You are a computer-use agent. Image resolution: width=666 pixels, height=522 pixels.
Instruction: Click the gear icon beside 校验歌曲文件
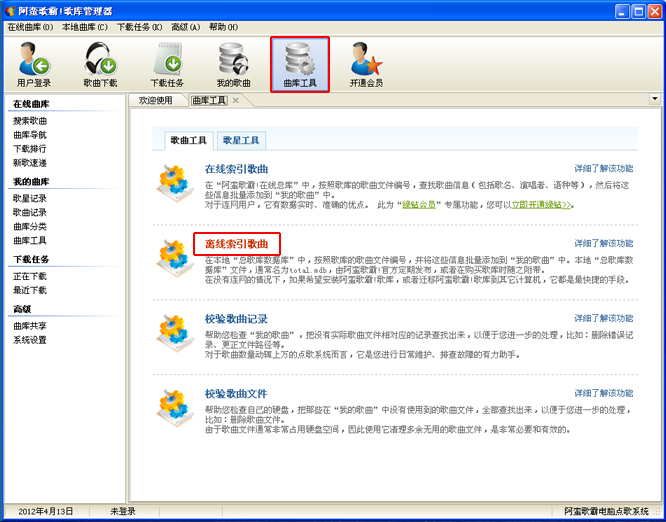coord(175,408)
